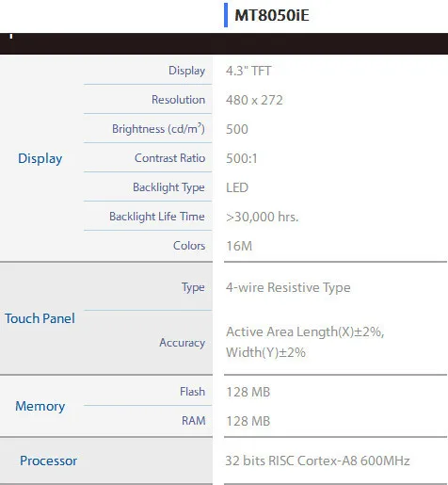This screenshot has width=448, height=485.
Task: Select the 16M colors value
Action: point(239,246)
